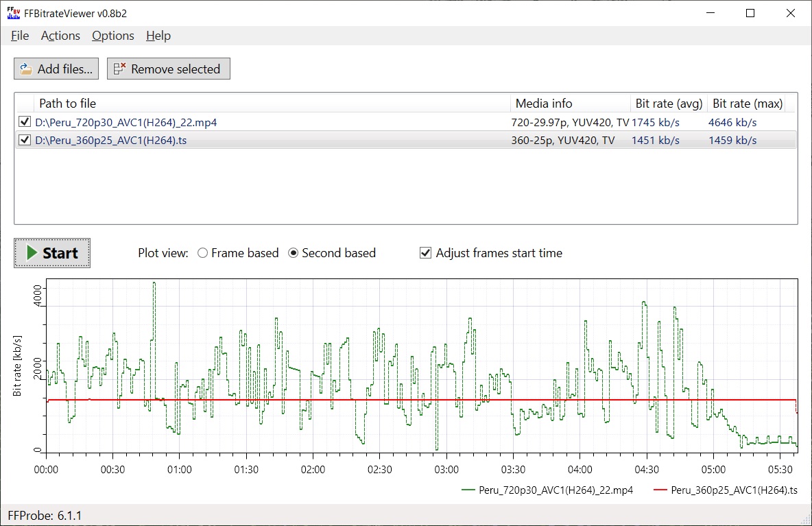Viewport: 812px width, 526px height.
Task: Click the Media info column header
Action: pyautogui.click(x=543, y=104)
